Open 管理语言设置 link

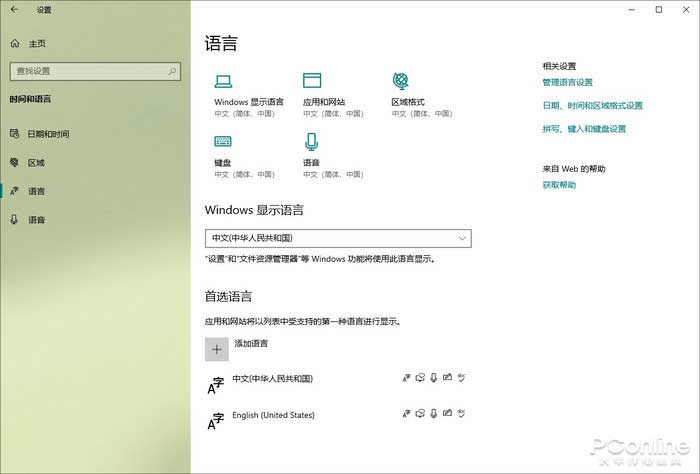click(x=567, y=82)
